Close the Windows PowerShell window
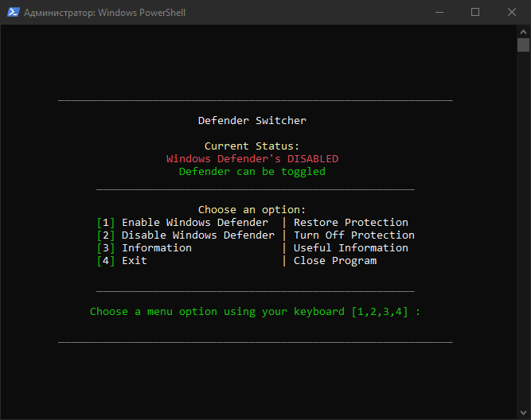 tap(512, 12)
